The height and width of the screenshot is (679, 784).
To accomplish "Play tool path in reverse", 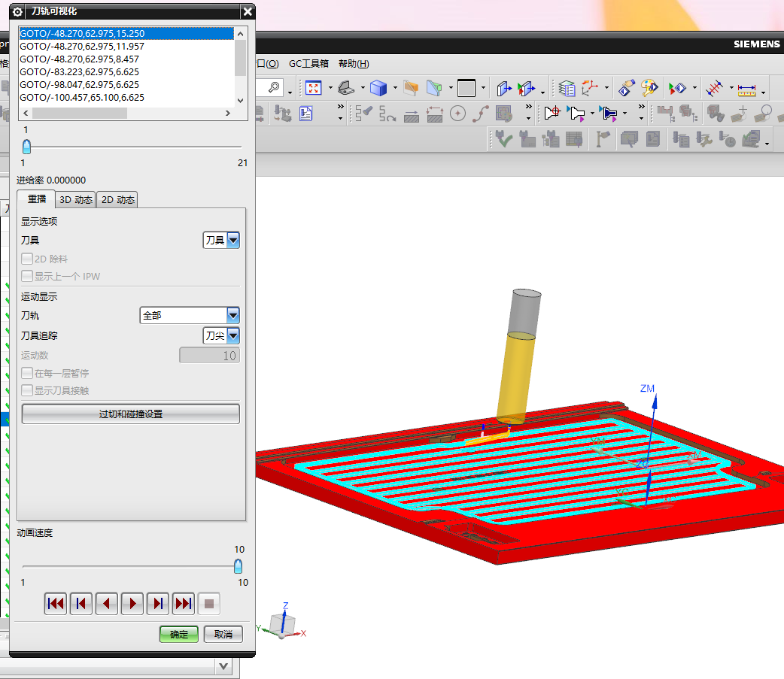I will click(x=107, y=604).
